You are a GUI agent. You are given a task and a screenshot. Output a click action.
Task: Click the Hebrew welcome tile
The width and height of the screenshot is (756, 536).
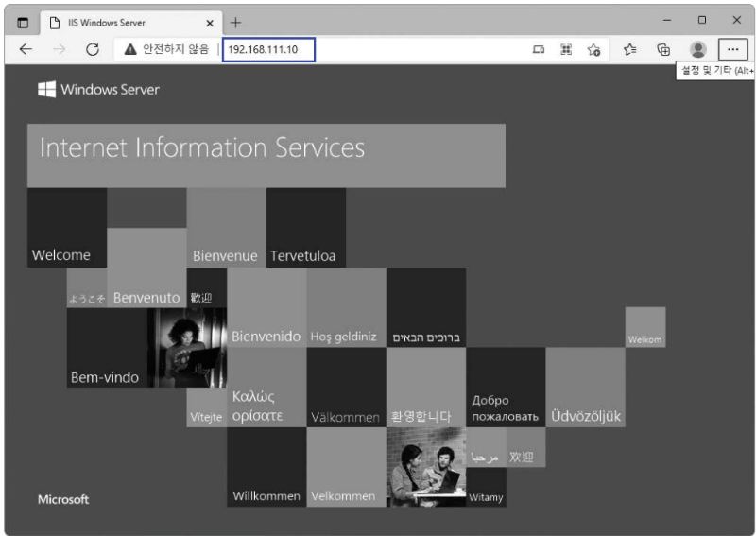(x=426, y=307)
